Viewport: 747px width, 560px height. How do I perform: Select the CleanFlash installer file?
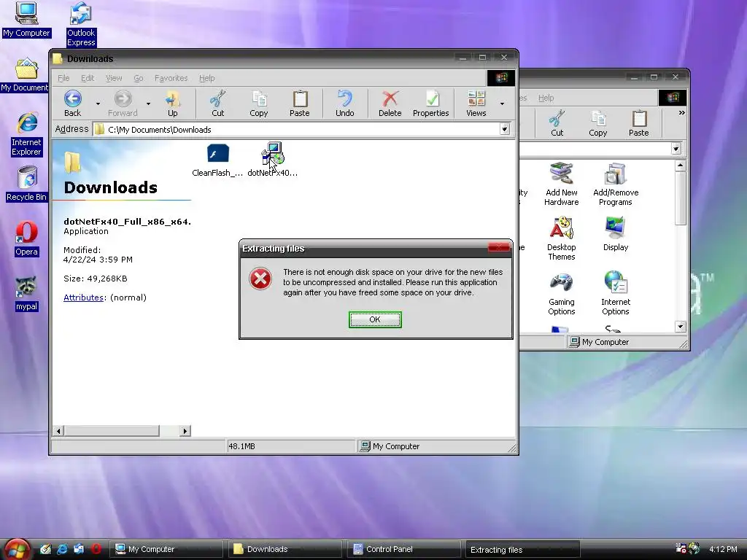(217, 160)
